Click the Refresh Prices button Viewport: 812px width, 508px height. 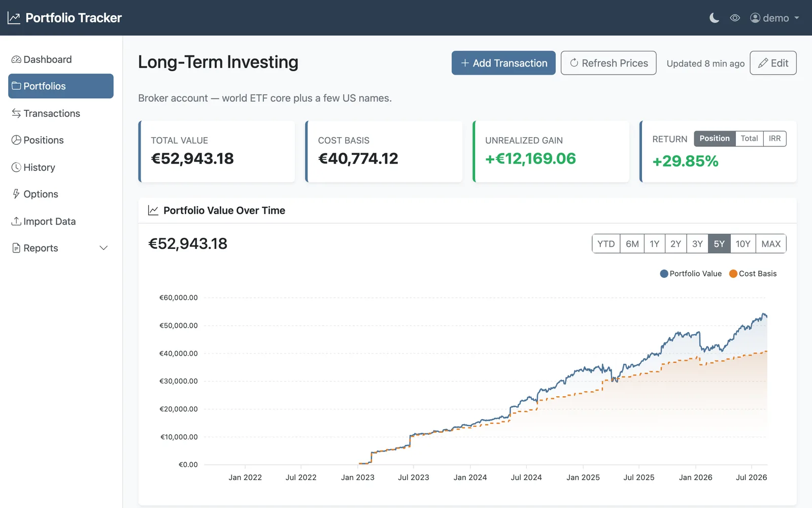[608, 63]
